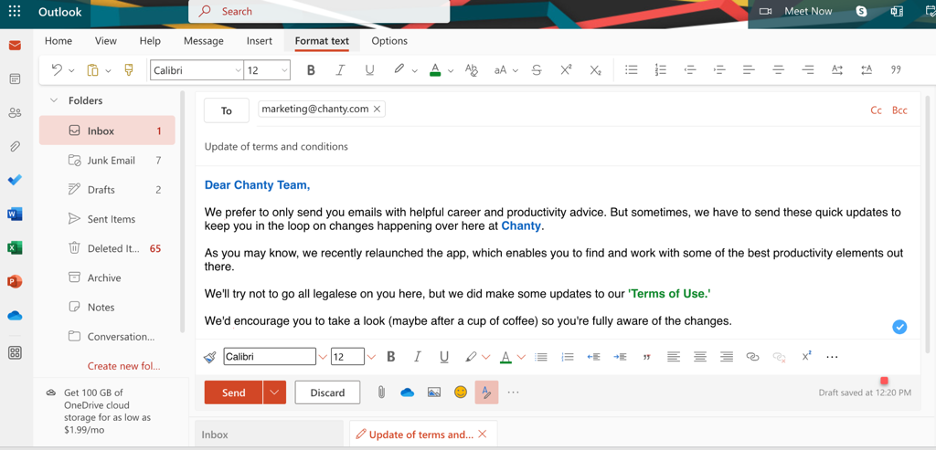The image size is (936, 450).
Task: Expand the Send options dropdown arrow
Action: (x=275, y=393)
